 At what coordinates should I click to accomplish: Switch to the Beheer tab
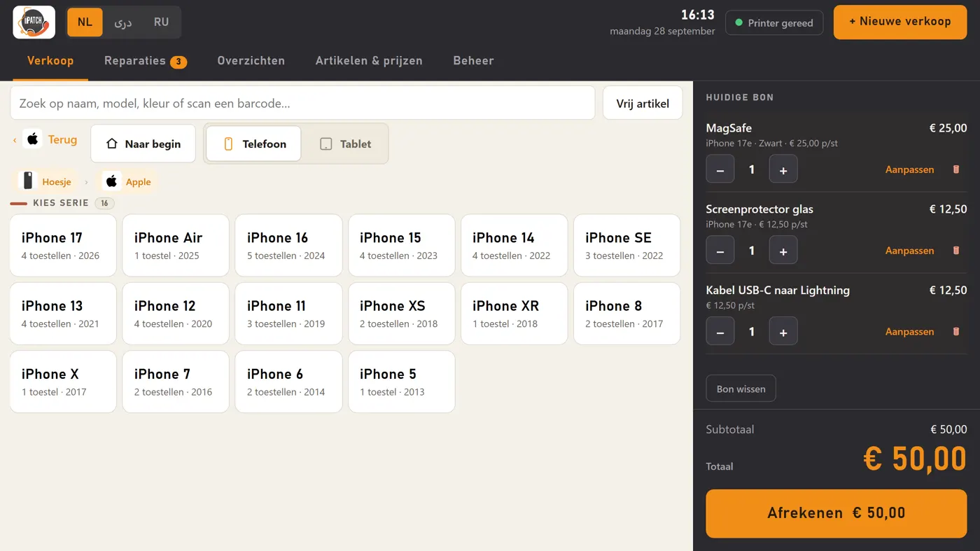[474, 61]
